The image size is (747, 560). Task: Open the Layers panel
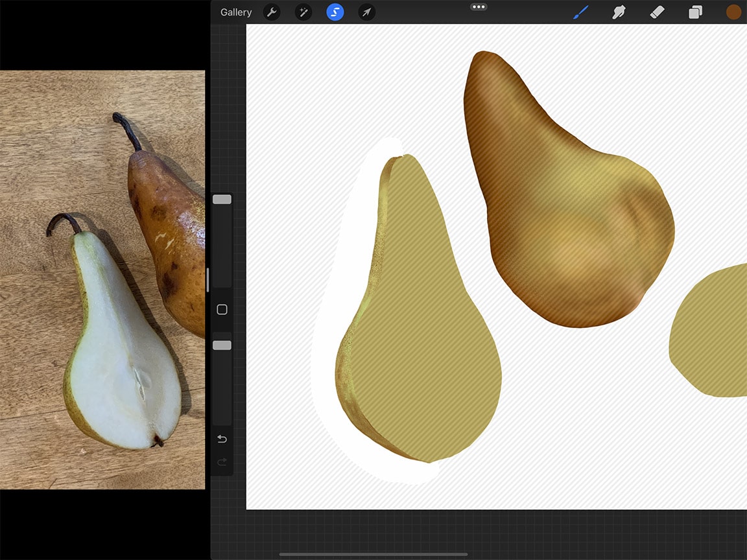click(695, 12)
